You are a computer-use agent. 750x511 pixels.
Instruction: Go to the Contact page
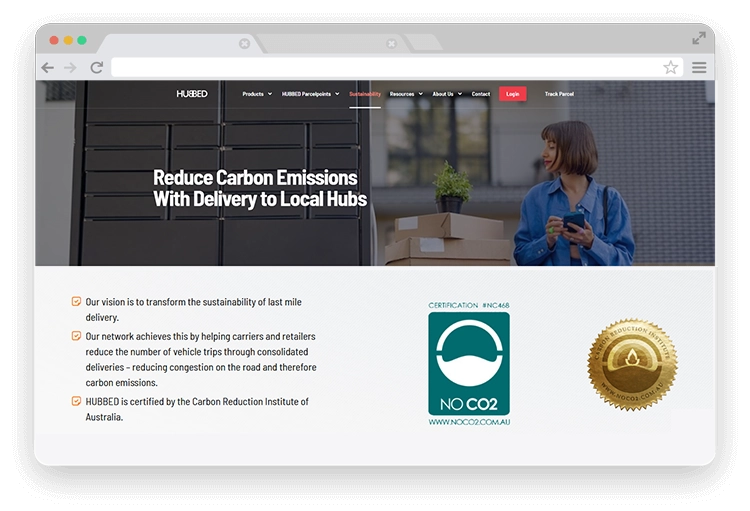pyautogui.click(x=481, y=94)
